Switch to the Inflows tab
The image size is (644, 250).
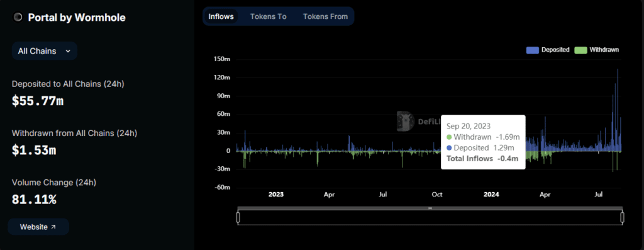221,16
